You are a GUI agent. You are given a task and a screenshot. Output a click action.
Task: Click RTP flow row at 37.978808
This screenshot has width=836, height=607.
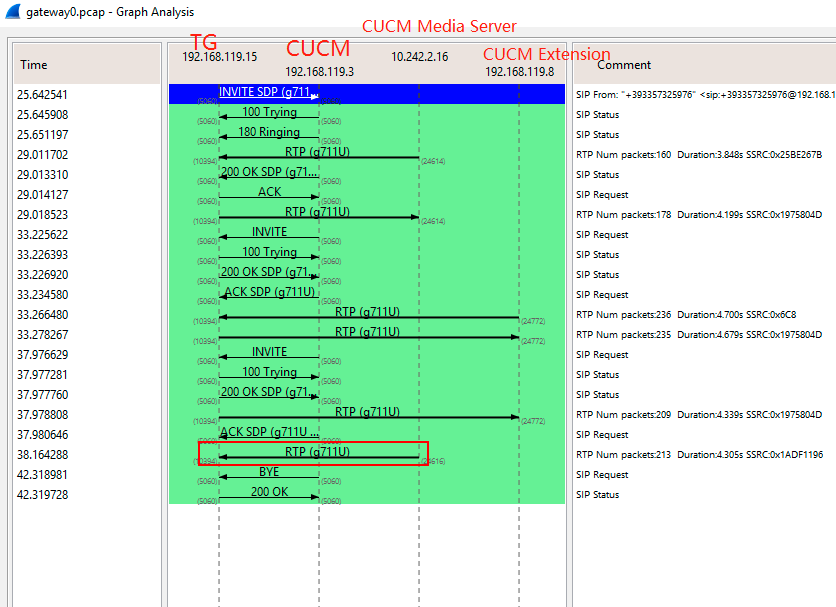[369, 412]
